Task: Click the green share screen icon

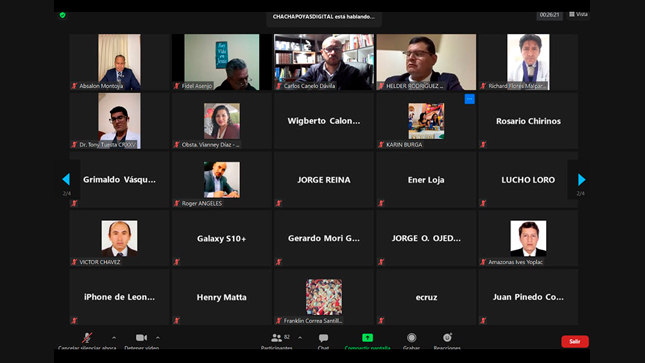Action: point(367,337)
